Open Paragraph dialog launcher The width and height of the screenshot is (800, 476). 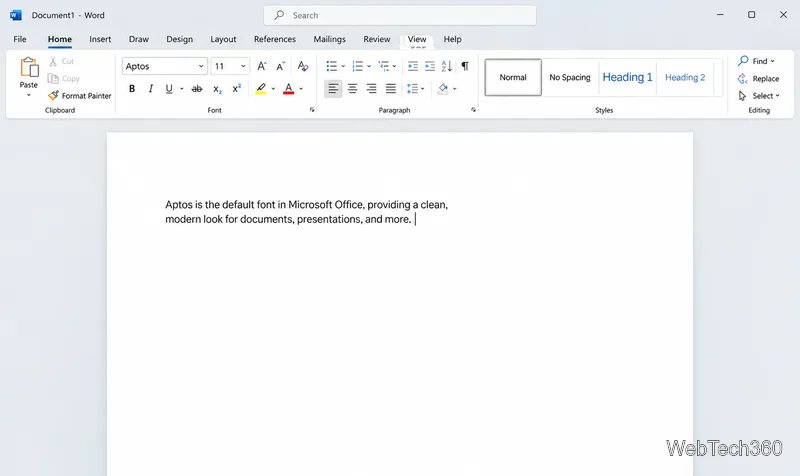(473, 110)
